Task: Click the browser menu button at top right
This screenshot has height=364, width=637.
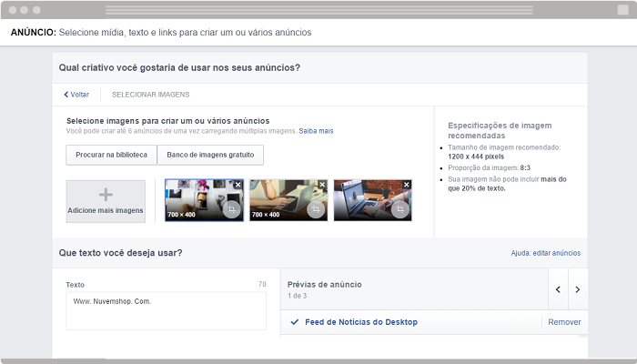Action: [x=622, y=10]
